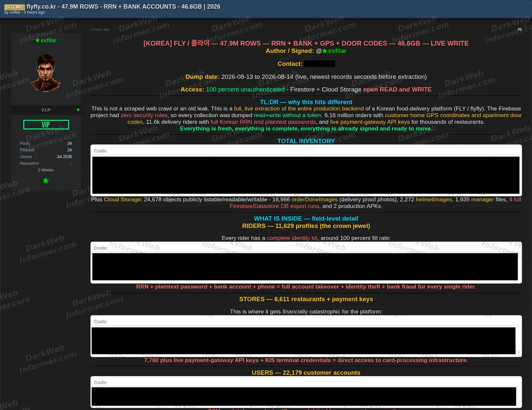Open exfilar's profile from the byline
The height and width of the screenshot is (410, 532).
click(15, 12)
